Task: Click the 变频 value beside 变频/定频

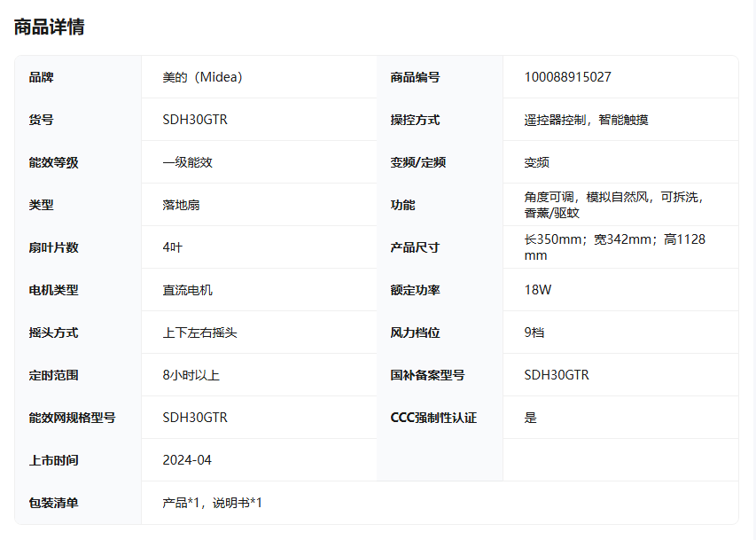Action: coord(536,162)
